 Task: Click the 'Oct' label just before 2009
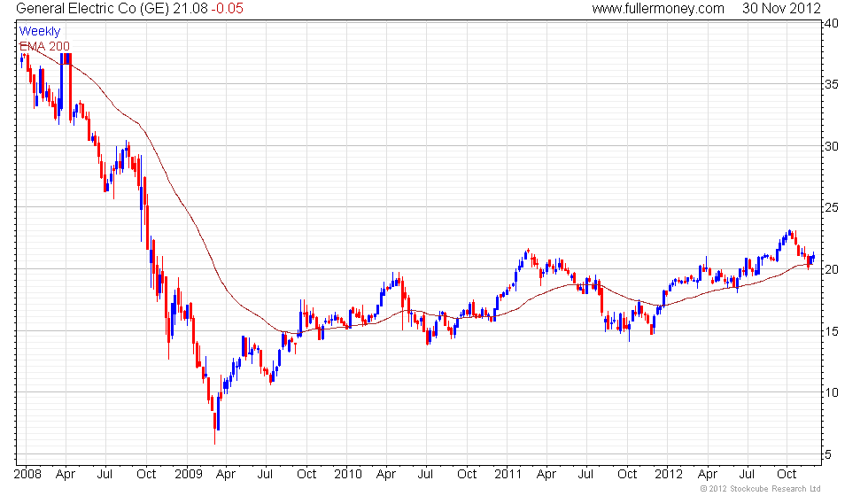pos(146,474)
